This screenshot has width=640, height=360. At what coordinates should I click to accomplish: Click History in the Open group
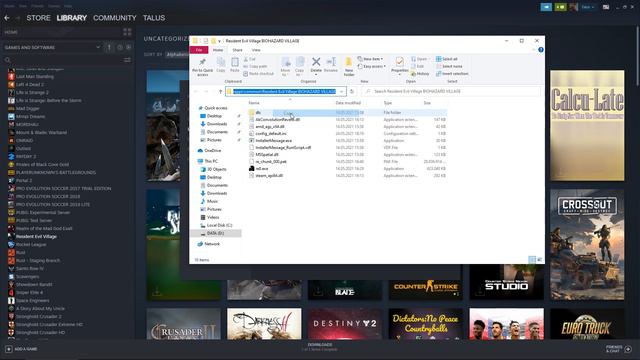(x=420, y=73)
